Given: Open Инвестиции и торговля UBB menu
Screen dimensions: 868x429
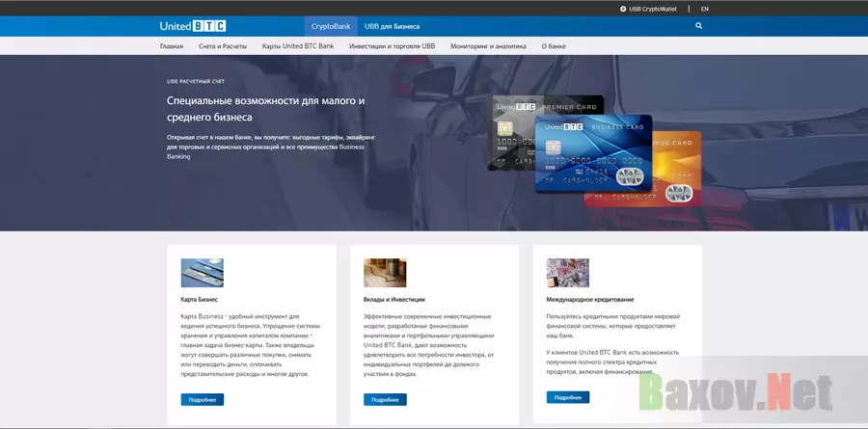Looking at the screenshot, I should pos(392,46).
